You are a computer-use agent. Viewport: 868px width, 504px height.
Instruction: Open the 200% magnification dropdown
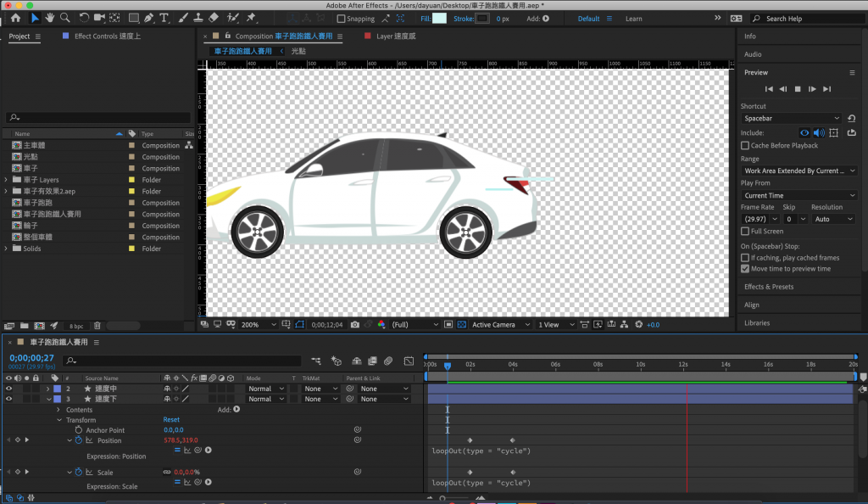click(258, 325)
